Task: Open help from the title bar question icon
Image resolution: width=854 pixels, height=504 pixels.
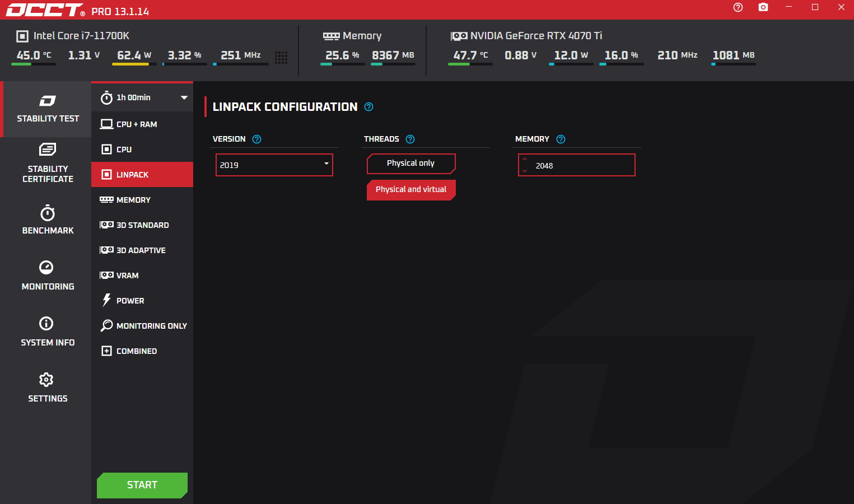Action: [x=738, y=7]
